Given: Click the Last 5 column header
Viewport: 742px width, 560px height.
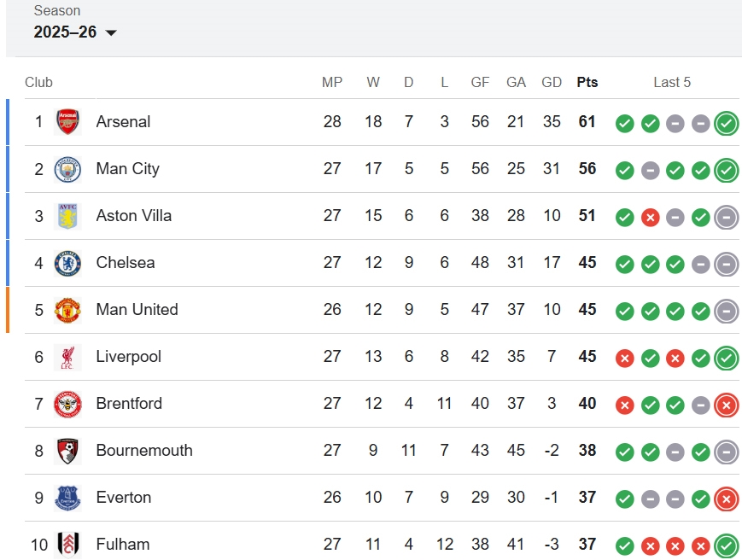Looking at the screenshot, I should 672,83.
